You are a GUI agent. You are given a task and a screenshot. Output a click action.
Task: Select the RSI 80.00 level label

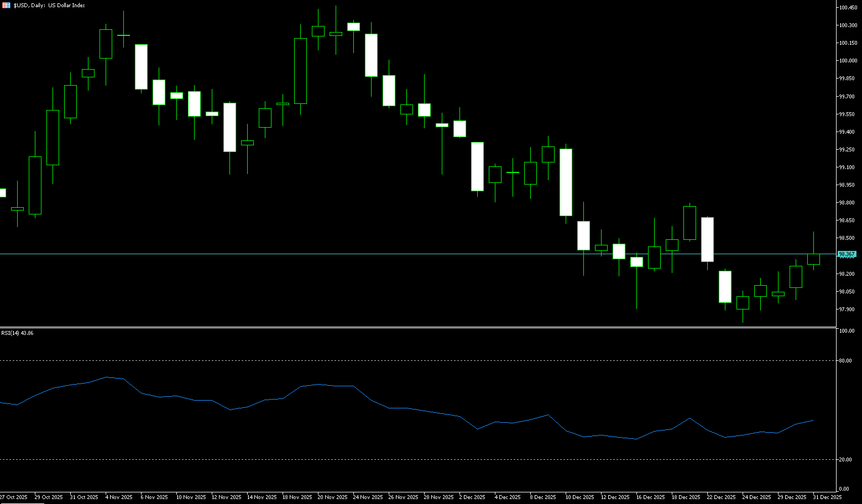845,361
